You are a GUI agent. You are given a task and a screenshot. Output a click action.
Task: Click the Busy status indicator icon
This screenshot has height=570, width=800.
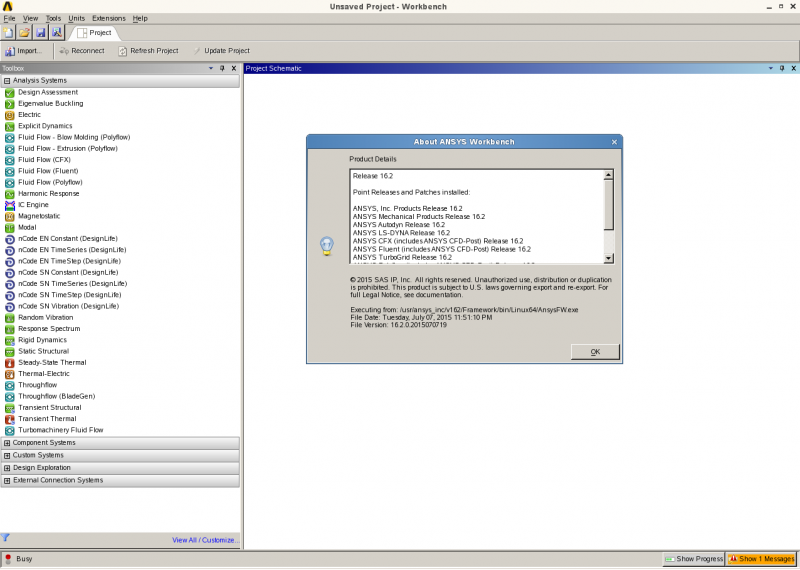8,559
